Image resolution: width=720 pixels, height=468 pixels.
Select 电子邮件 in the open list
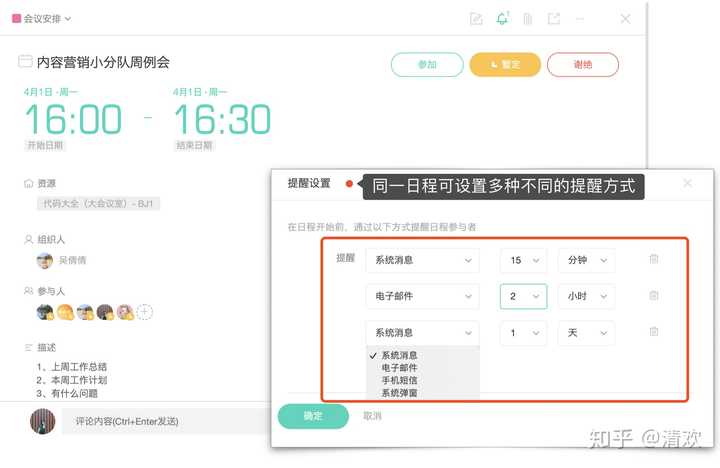399,367
